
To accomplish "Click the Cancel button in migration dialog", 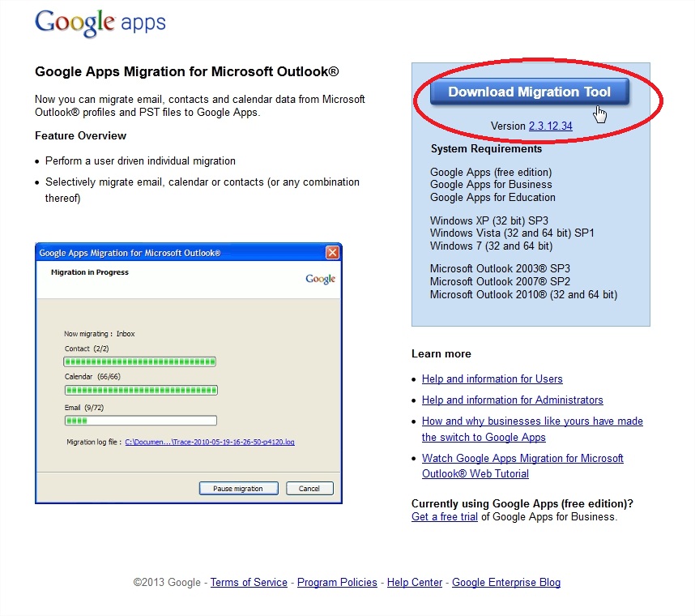I will click(x=309, y=488).
